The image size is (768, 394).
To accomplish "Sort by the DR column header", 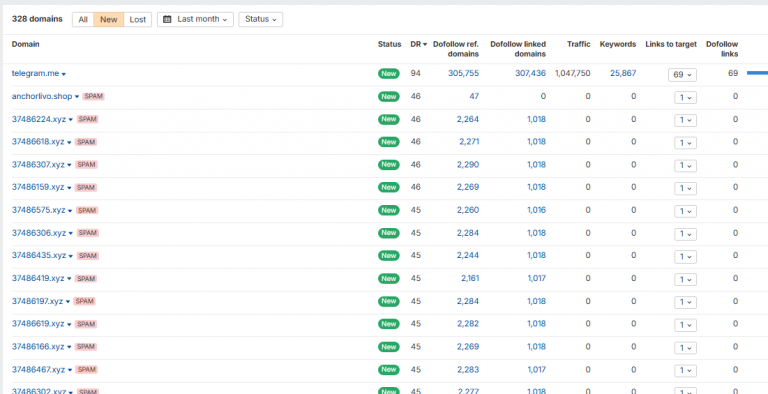I will (418, 44).
